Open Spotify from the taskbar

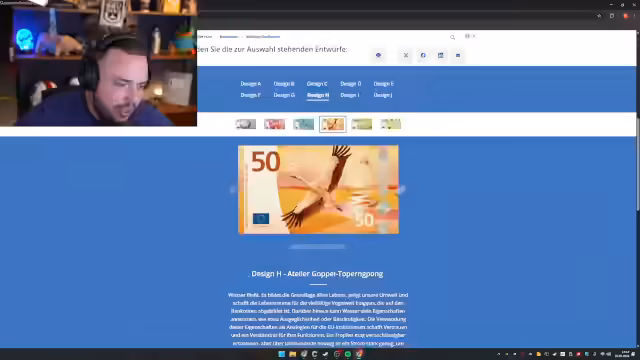tap(348, 354)
